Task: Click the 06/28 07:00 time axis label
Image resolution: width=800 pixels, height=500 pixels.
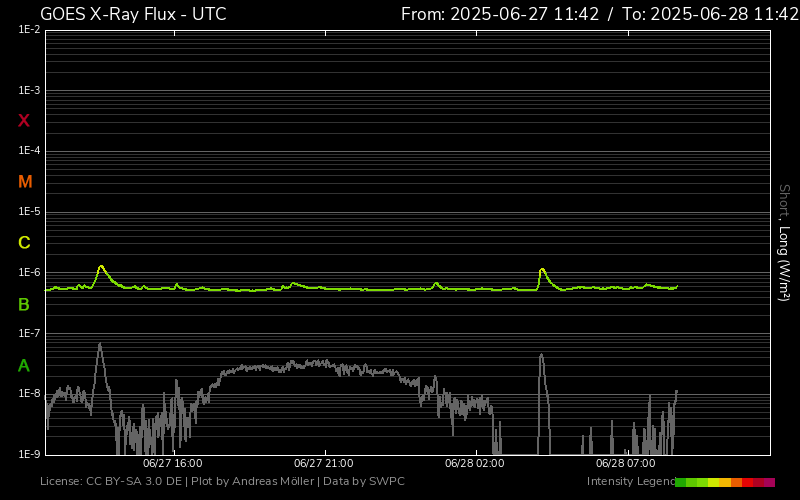Action: [x=625, y=464]
